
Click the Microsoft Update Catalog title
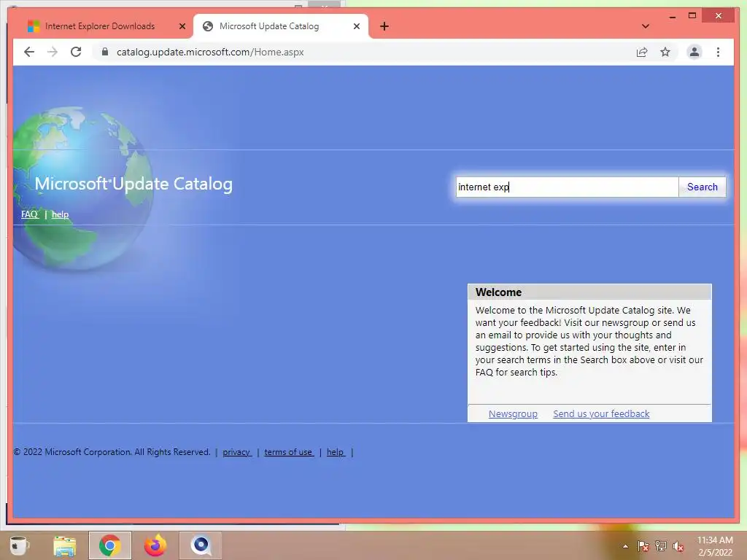[133, 184]
